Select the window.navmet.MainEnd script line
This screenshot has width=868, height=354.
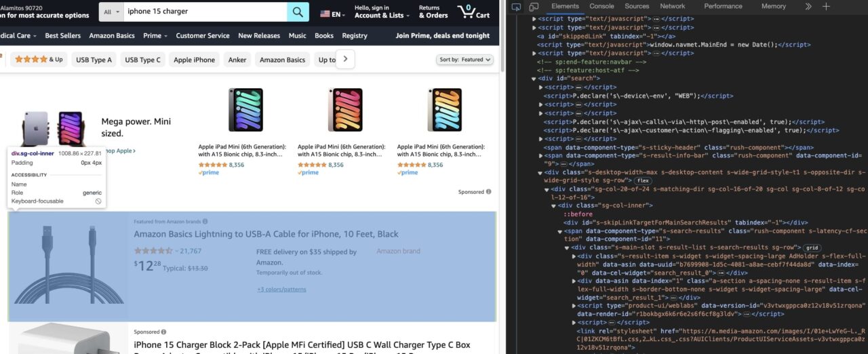673,45
